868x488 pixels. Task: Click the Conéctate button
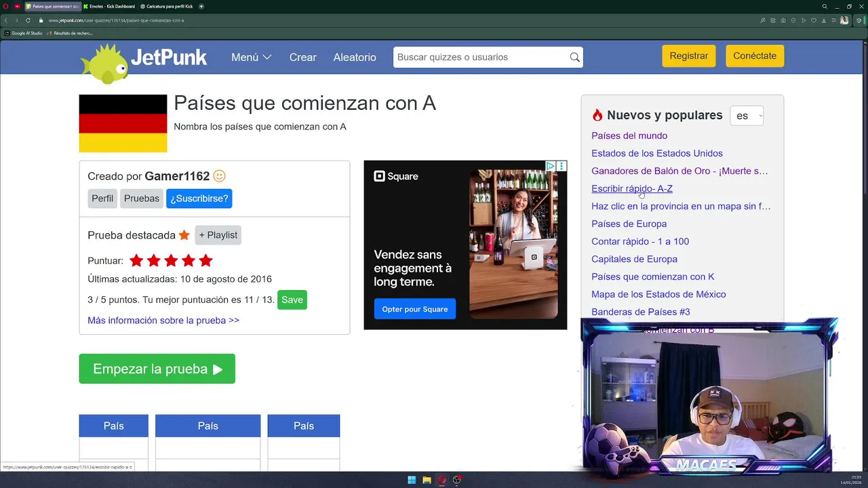(x=755, y=56)
